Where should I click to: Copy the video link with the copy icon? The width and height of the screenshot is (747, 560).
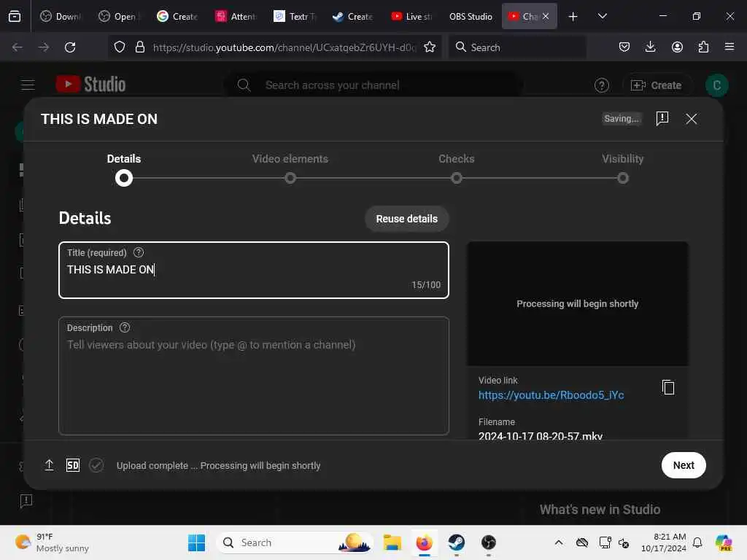tap(668, 387)
